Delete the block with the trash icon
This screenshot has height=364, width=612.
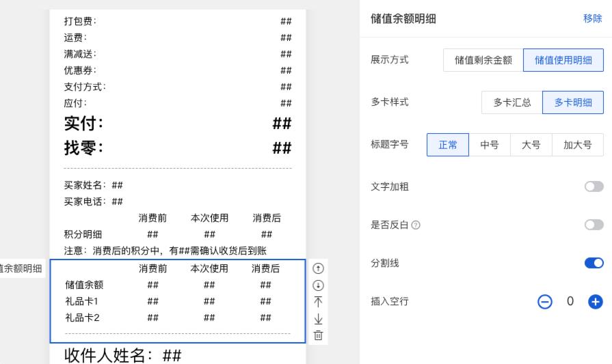(318, 335)
